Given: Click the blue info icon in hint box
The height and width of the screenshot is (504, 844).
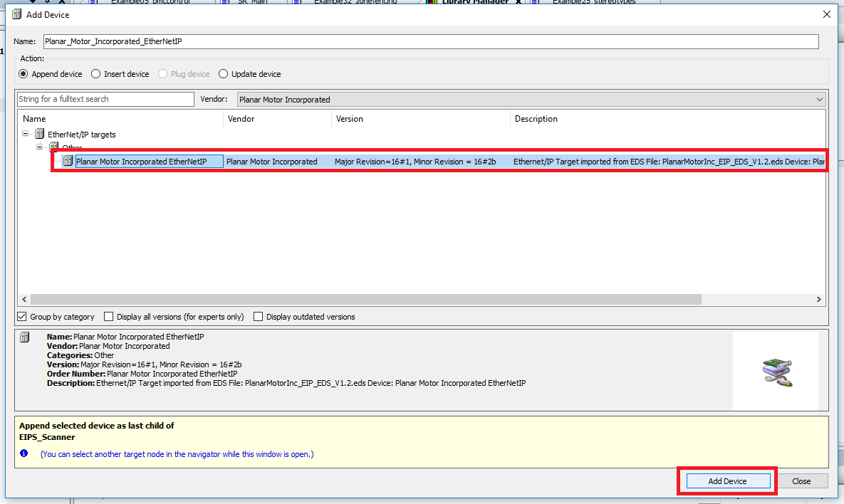Looking at the screenshot, I should point(24,453).
